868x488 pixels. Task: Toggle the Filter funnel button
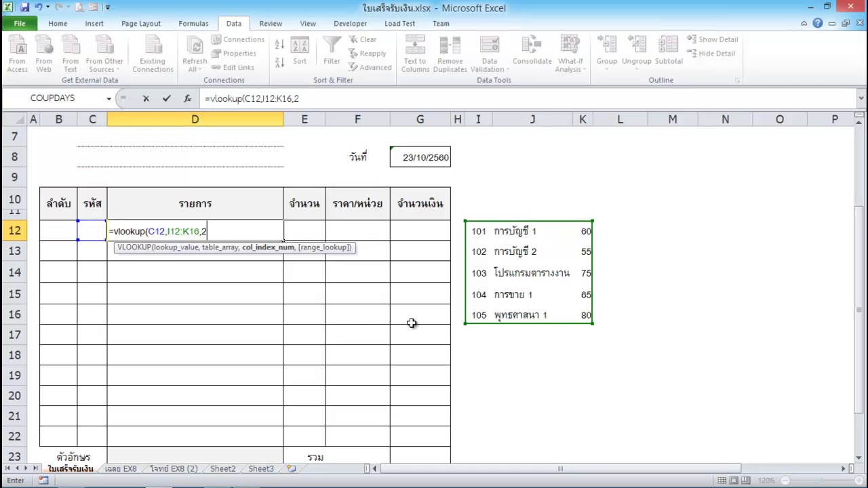pos(332,52)
